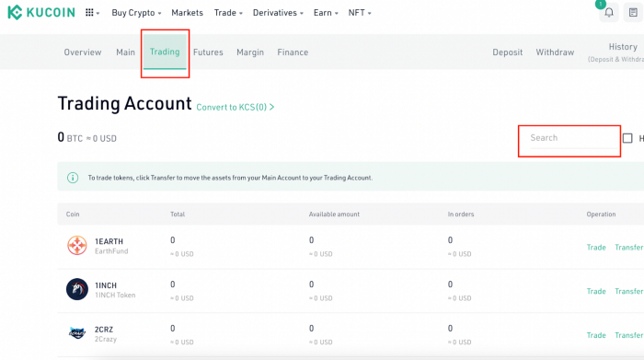The image size is (644, 360).
Task: Expand the Trade dropdown menu
Action: [x=228, y=13]
